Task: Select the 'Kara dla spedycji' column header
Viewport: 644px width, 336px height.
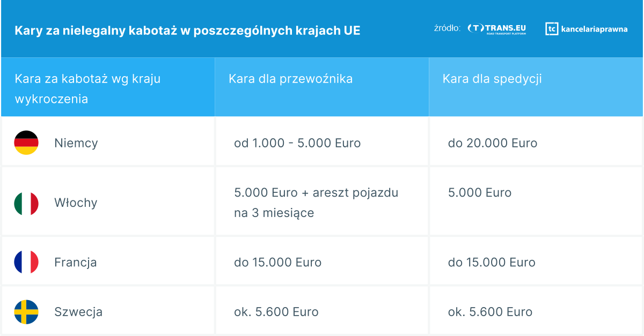Action: (492, 79)
